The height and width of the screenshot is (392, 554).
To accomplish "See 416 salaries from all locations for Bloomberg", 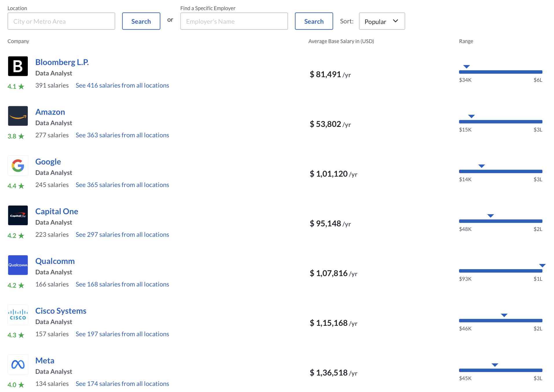I will pos(122,85).
